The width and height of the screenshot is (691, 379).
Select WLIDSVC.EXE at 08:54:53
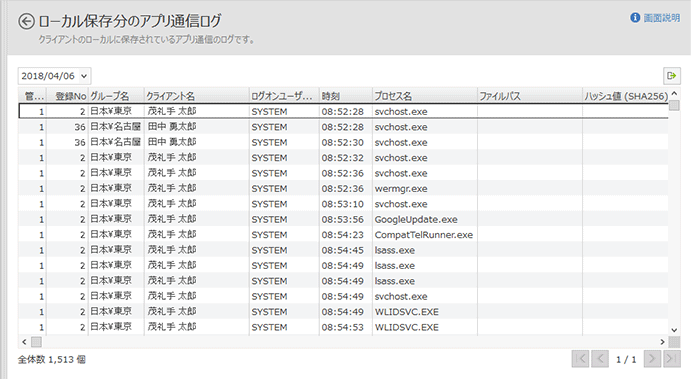click(425, 327)
